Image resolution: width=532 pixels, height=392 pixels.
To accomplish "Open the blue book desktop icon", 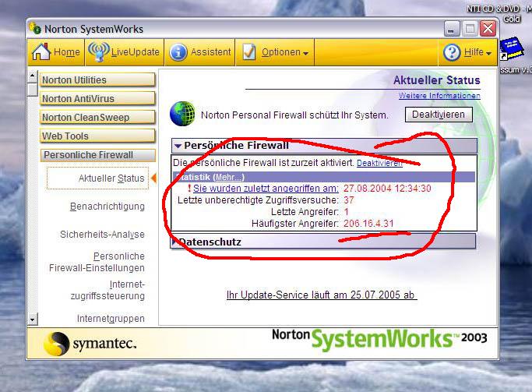I will [x=511, y=48].
